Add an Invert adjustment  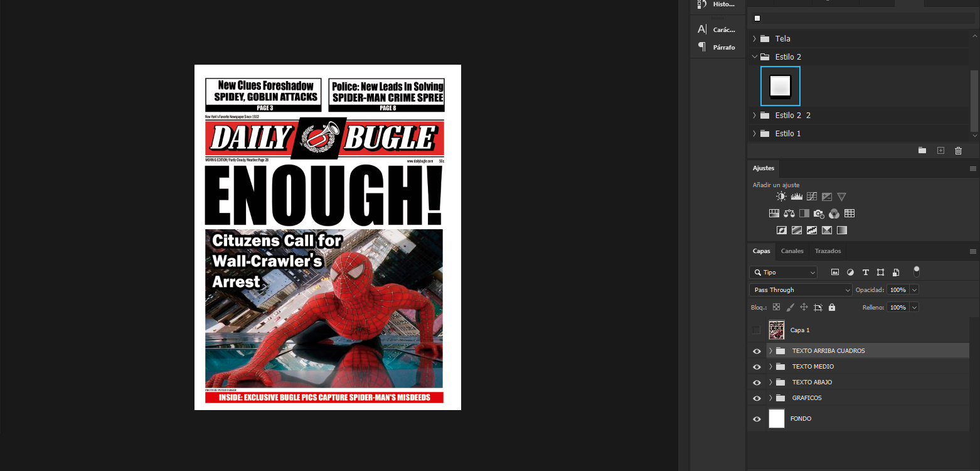click(x=782, y=230)
